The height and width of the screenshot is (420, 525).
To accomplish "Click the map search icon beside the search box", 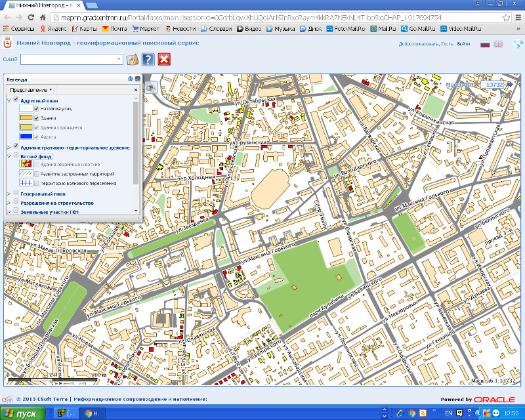I will click(133, 59).
